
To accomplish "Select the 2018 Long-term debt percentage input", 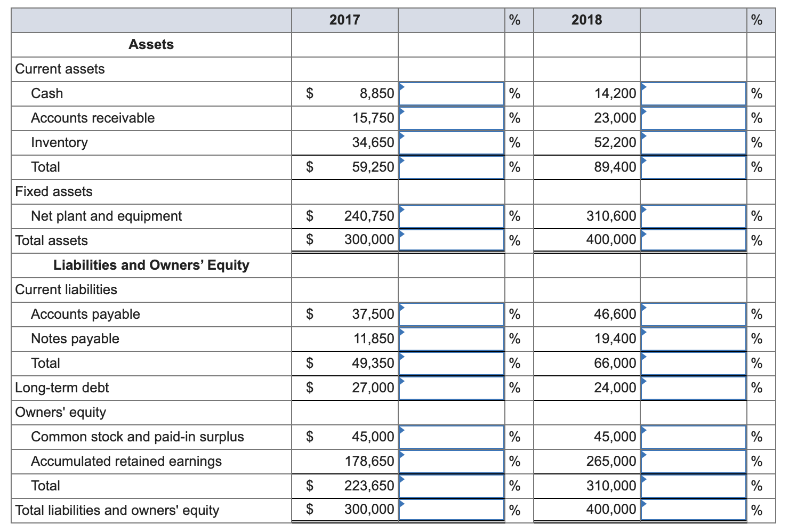I will 694,388.
